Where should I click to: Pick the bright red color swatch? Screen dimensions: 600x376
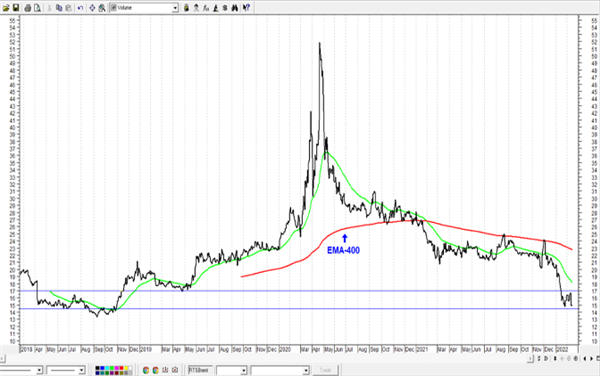[x=121, y=368]
